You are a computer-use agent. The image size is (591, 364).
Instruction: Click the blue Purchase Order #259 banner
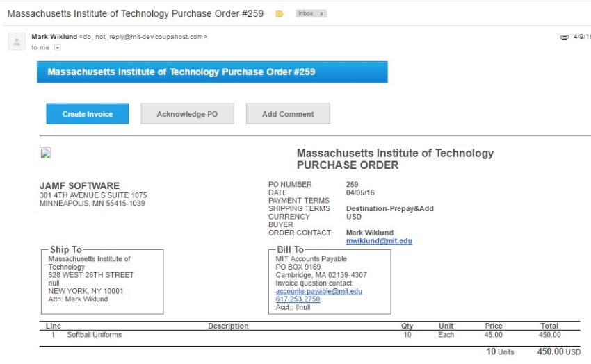(212, 72)
